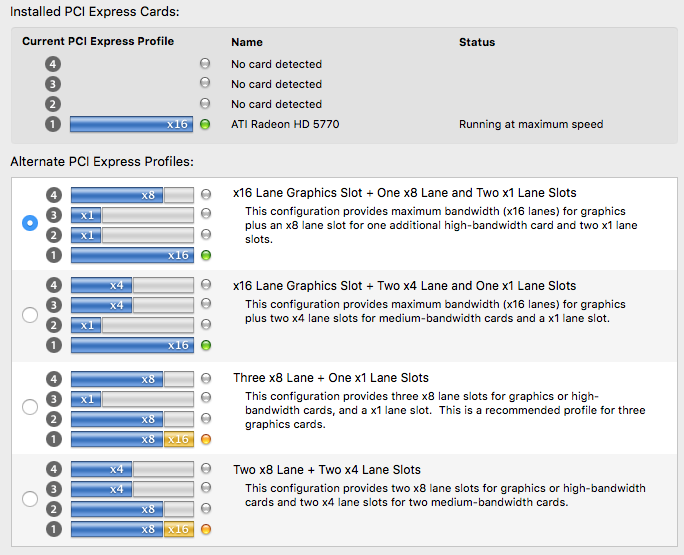This screenshot has width=684, height=555.
Task: Click the Status column header
Action: tap(476, 42)
